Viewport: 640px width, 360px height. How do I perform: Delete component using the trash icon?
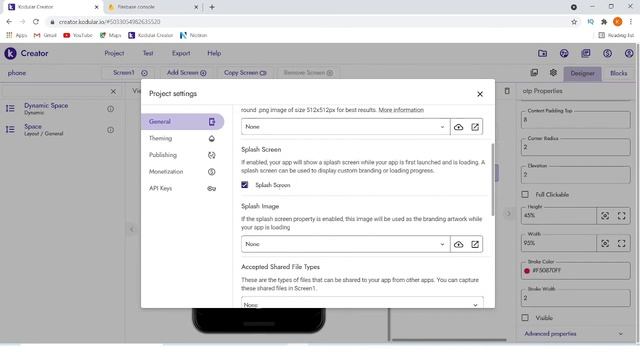507,91
